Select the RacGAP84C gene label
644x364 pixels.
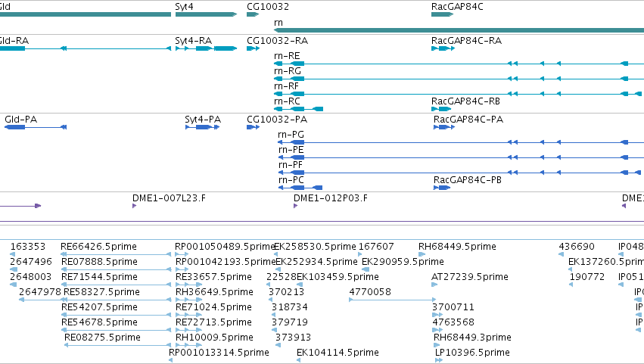[x=457, y=7]
